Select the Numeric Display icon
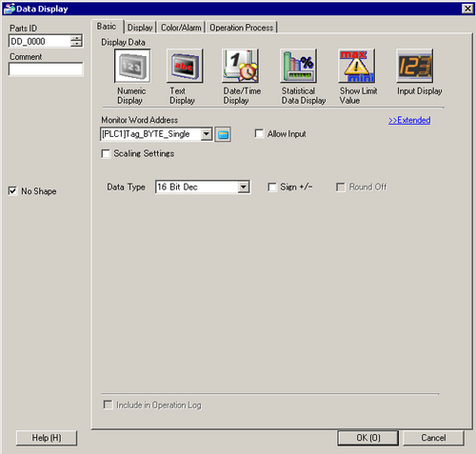Image resolution: width=476 pixels, height=454 pixels. tap(132, 66)
